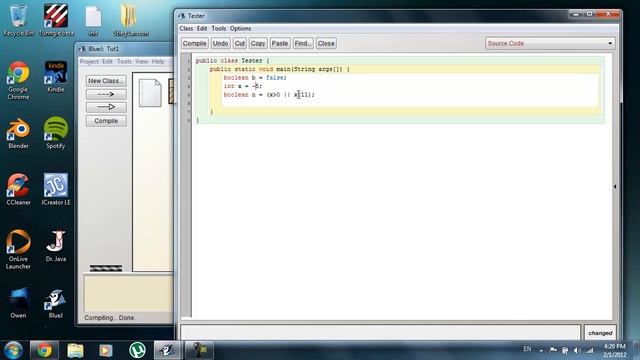The width and height of the screenshot is (640, 360).
Task: Click New Class... in BlueJ window
Action: click(x=106, y=81)
